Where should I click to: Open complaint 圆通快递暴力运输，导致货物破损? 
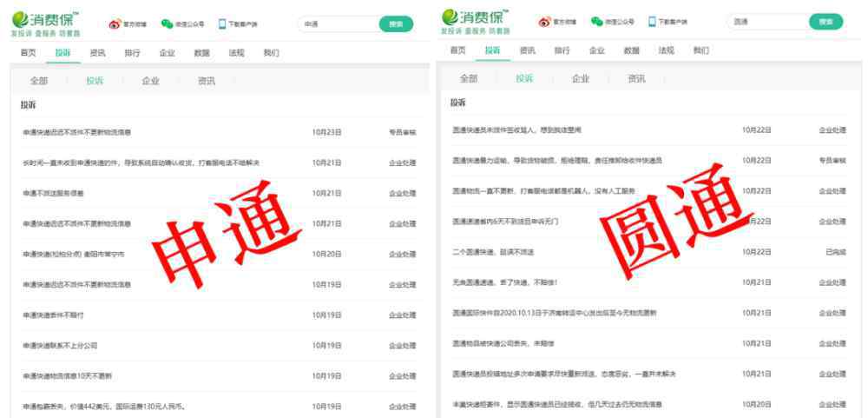coord(557,161)
